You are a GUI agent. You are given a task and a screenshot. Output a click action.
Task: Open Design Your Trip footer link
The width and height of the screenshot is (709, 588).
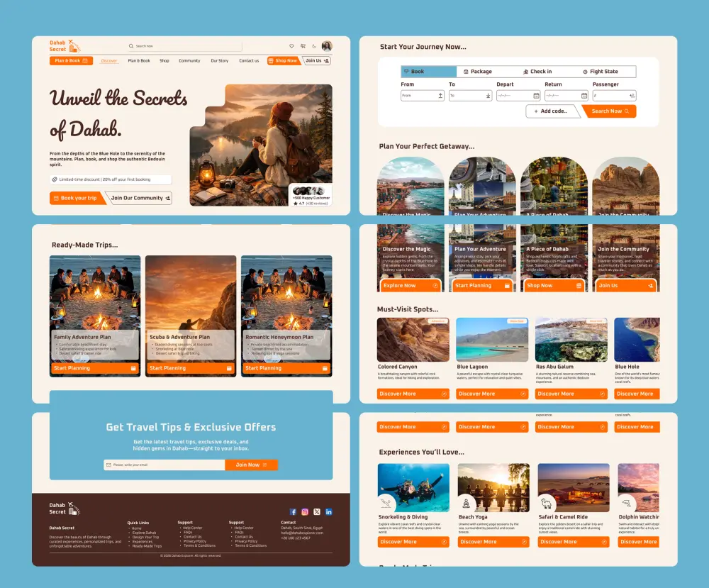tap(145, 538)
